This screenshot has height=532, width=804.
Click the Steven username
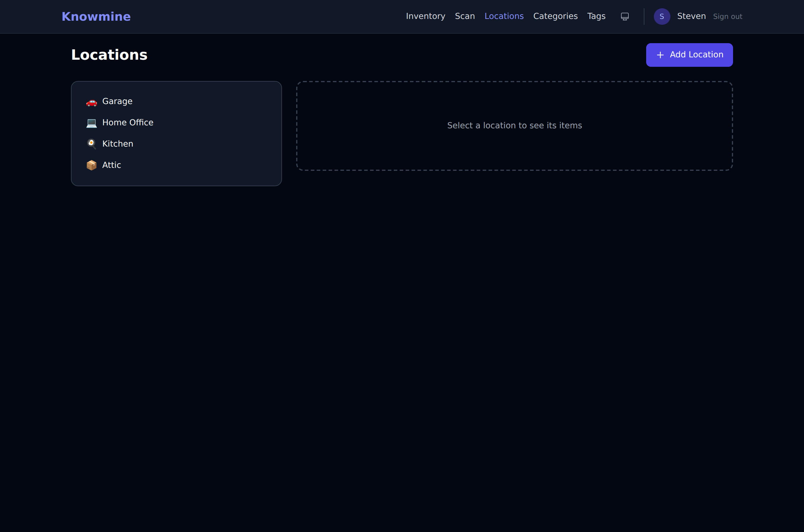[691, 16]
